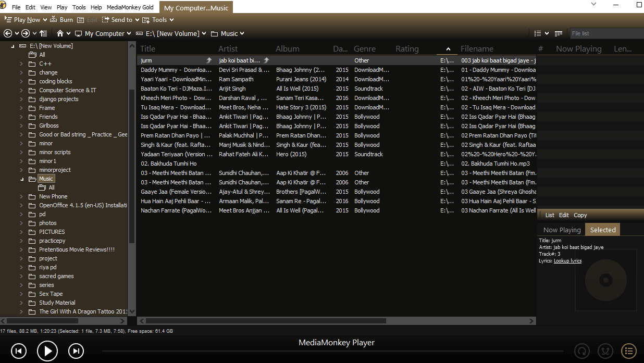Click the File list search field
644x363 pixels.
pos(604,33)
